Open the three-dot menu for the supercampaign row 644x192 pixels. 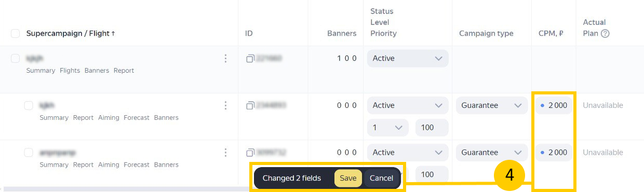pos(225,59)
